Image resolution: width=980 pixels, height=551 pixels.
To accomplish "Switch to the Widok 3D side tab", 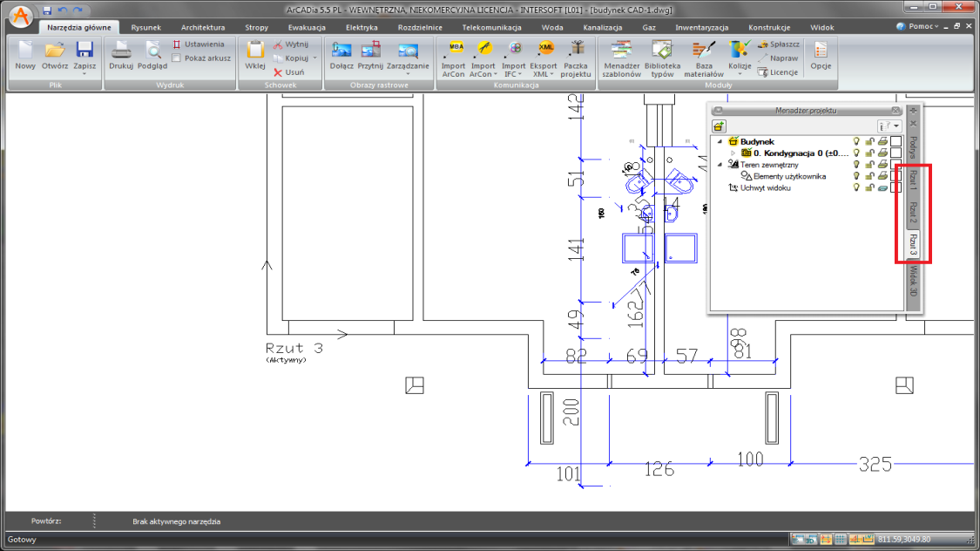I will (913, 282).
